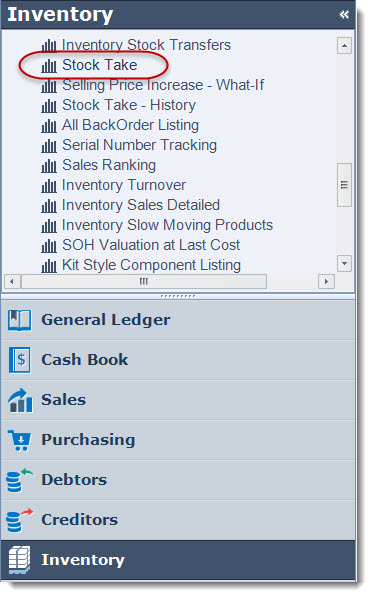Image resolution: width=372 pixels, height=597 pixels.
Task: Click the Debtors coins icon
Action: (x=19, y=480)
